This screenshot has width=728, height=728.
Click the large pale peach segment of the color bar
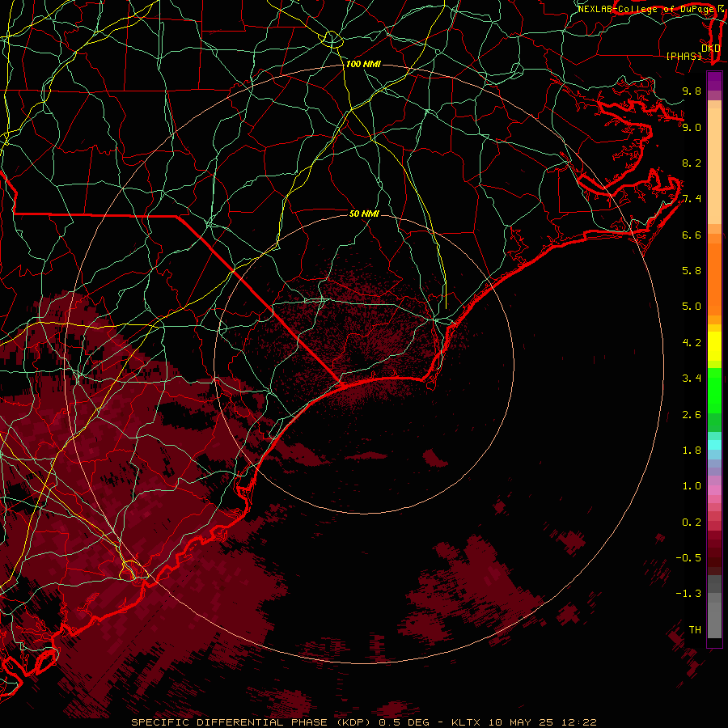(x=714, y=166)
